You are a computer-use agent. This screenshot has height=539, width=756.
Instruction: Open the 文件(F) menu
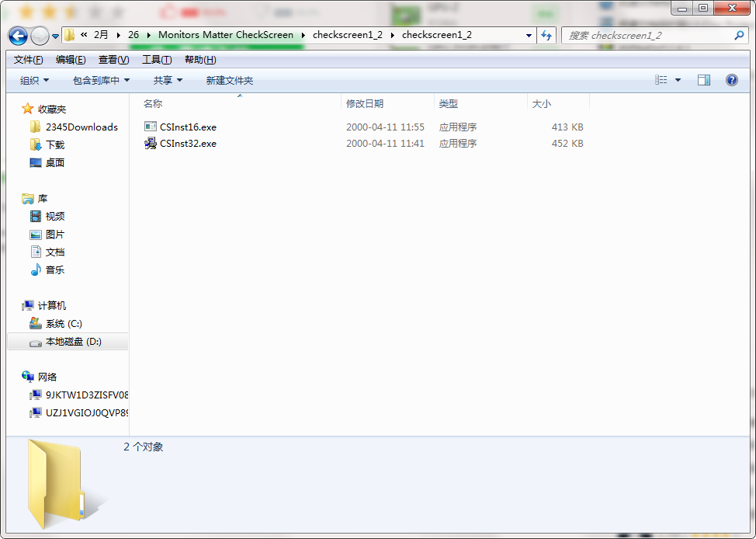[x=29, y=59]
